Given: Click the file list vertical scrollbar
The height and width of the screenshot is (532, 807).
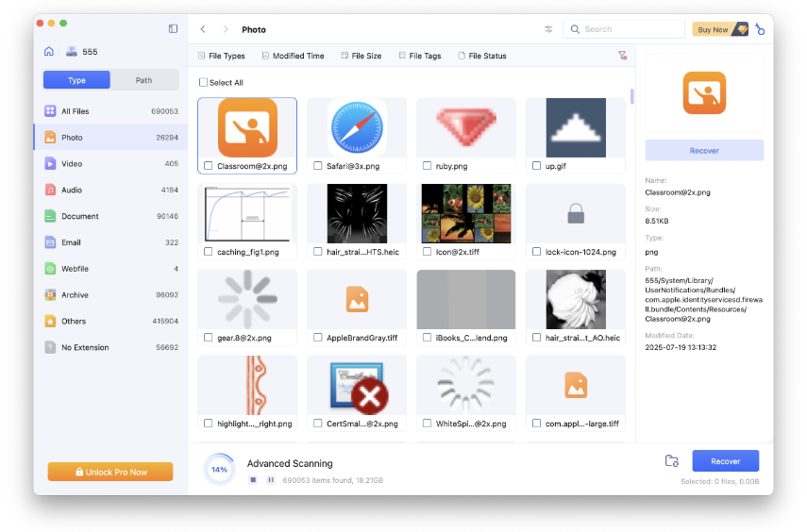Looking at the screenshot, I should click(632, 96).
